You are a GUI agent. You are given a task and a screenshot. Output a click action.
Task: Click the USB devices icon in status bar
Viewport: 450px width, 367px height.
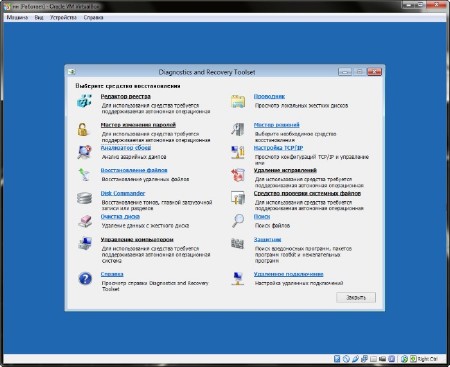click(355, 359)
